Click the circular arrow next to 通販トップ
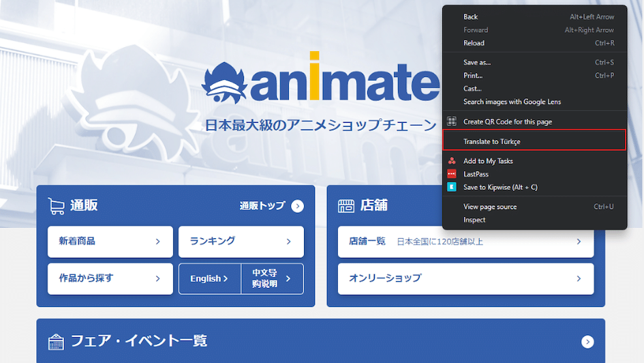The height and width of the screenshot is (363, 644). pos(298,206)
